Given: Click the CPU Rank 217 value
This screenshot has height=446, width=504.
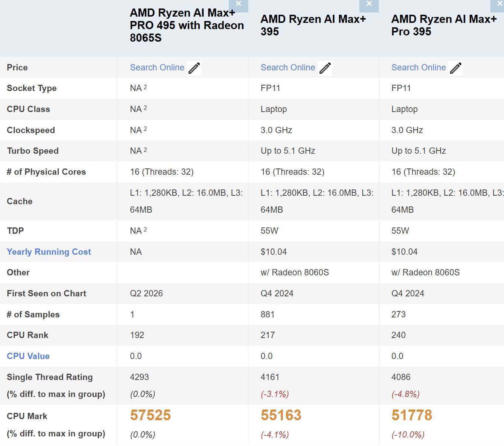Looking at the screenshot, I should click(x=267, y=335).
